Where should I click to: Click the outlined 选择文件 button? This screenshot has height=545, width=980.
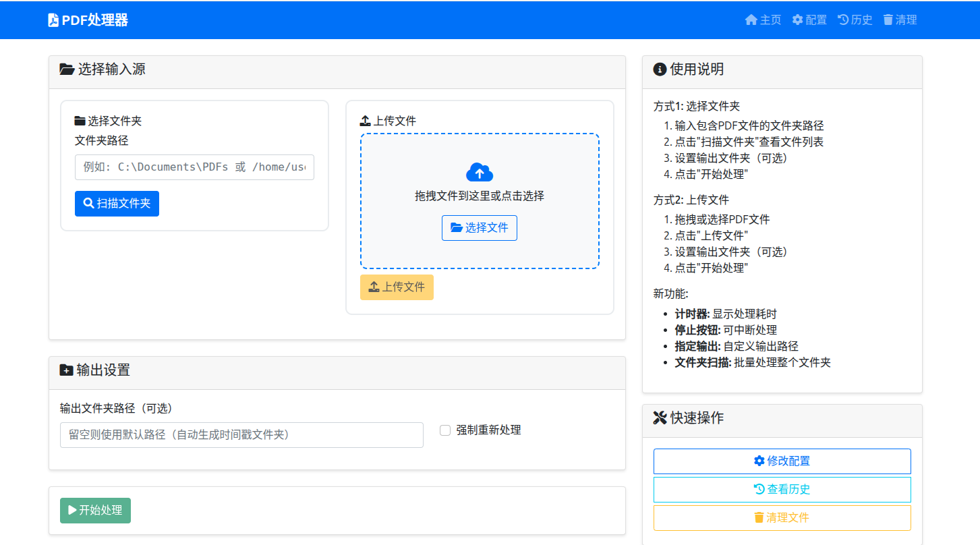480,228
